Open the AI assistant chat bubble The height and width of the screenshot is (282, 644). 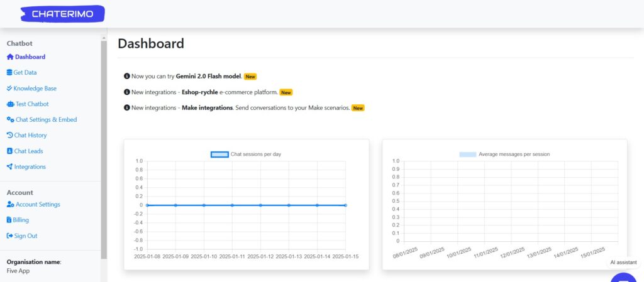(x=625, y=277)
